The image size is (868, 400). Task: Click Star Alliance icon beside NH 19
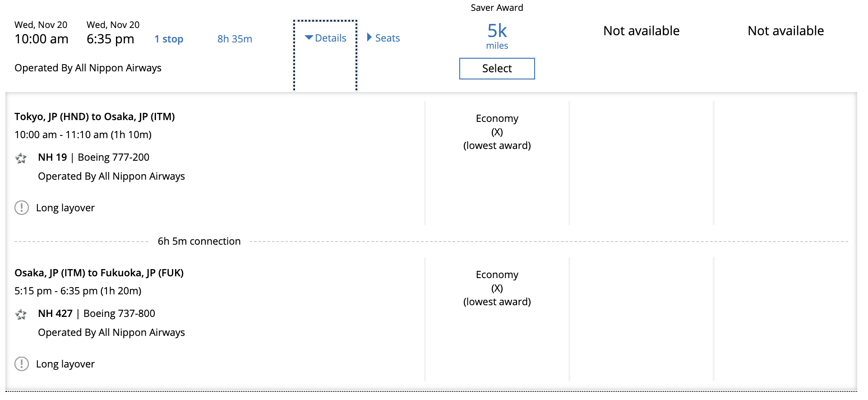tap(21, 158)
